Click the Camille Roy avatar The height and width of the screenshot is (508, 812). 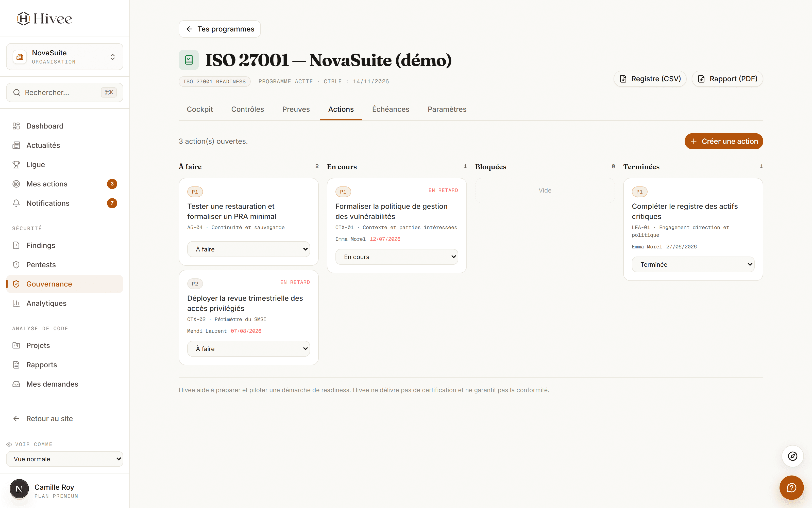[x=19, y=489]
